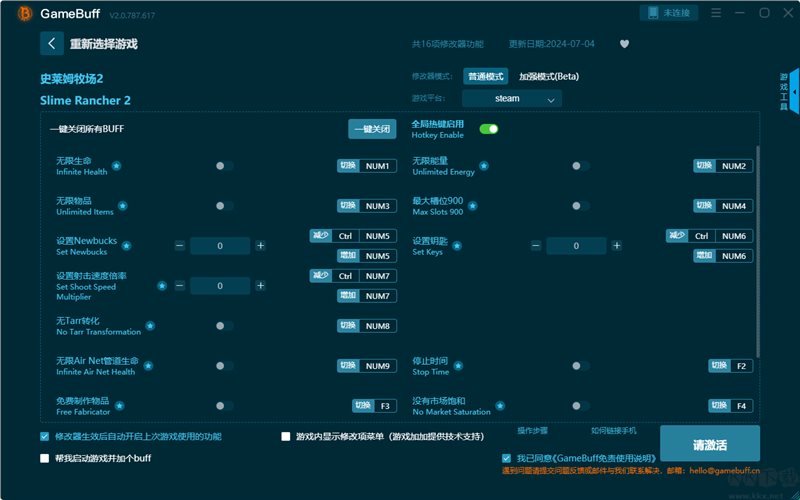This screenshot has height=500, width=800.
Task: Expand the 游戏工具 side panel tab
Action: 789,92
